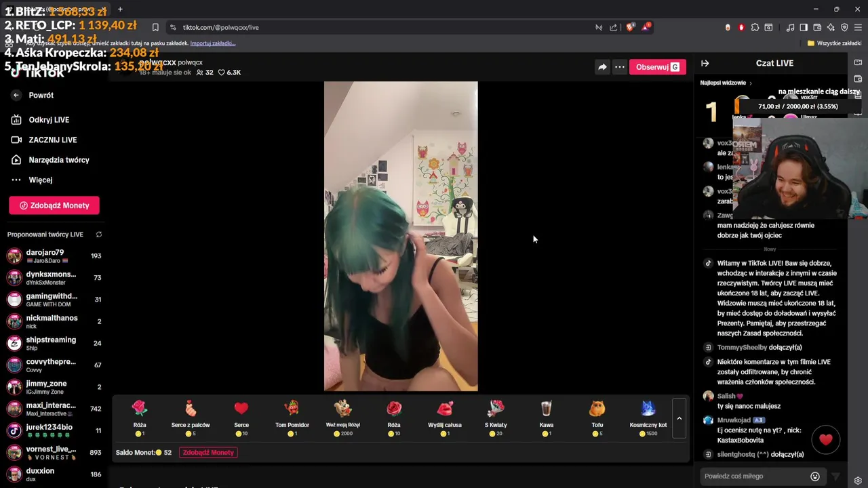Image resolution: width=868 pixels, height=488 pixels.
Task: Expand the gift tray with the up chevron
Action: (679, 418)
